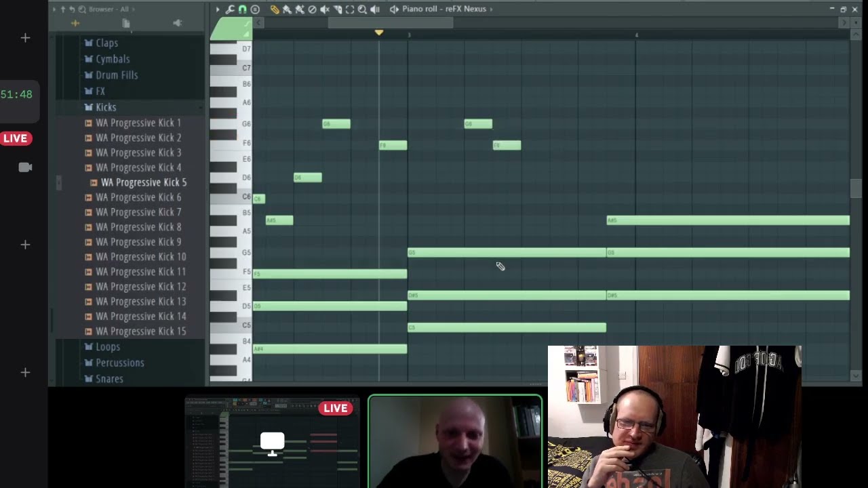Select the Delete tool in piano roll
Screen dimensions: 868x488
(x=312, y=9)
